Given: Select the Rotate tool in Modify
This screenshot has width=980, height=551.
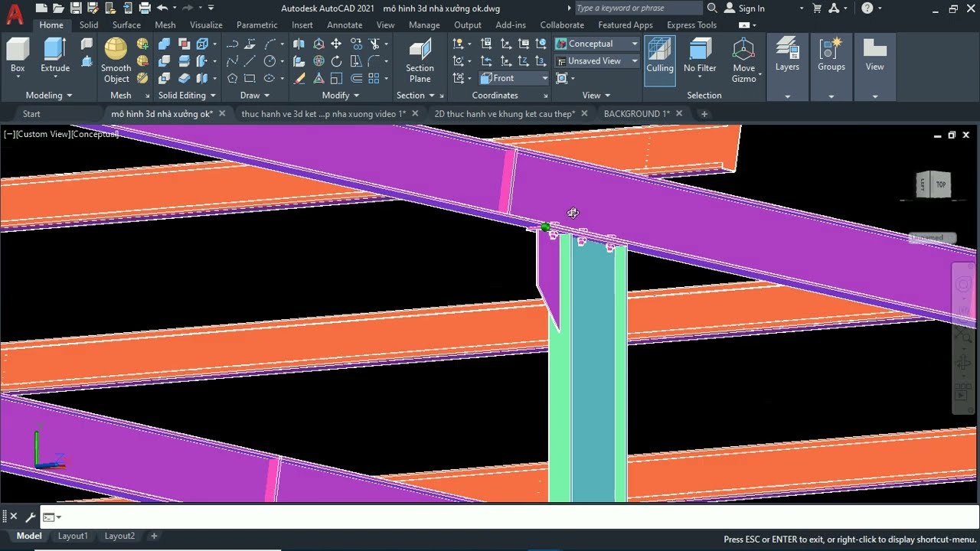Looking at the screenshot, I should coord(336,61).
